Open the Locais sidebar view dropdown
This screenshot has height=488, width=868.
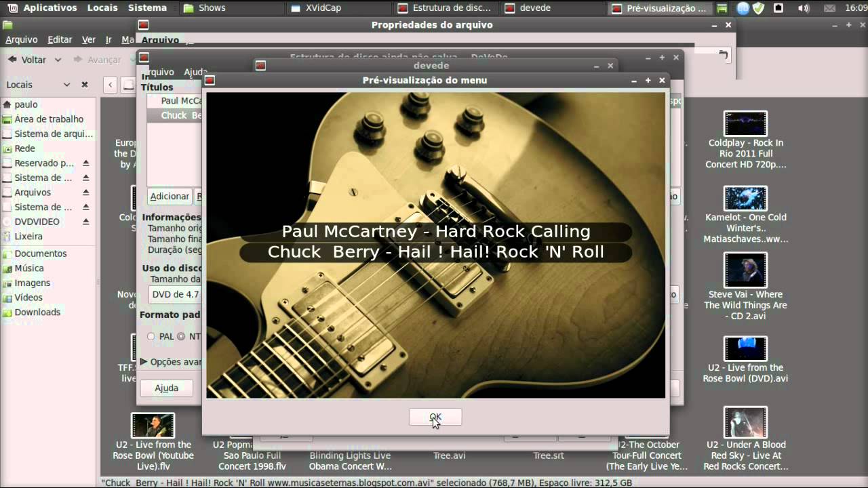(x=38, y=85)
